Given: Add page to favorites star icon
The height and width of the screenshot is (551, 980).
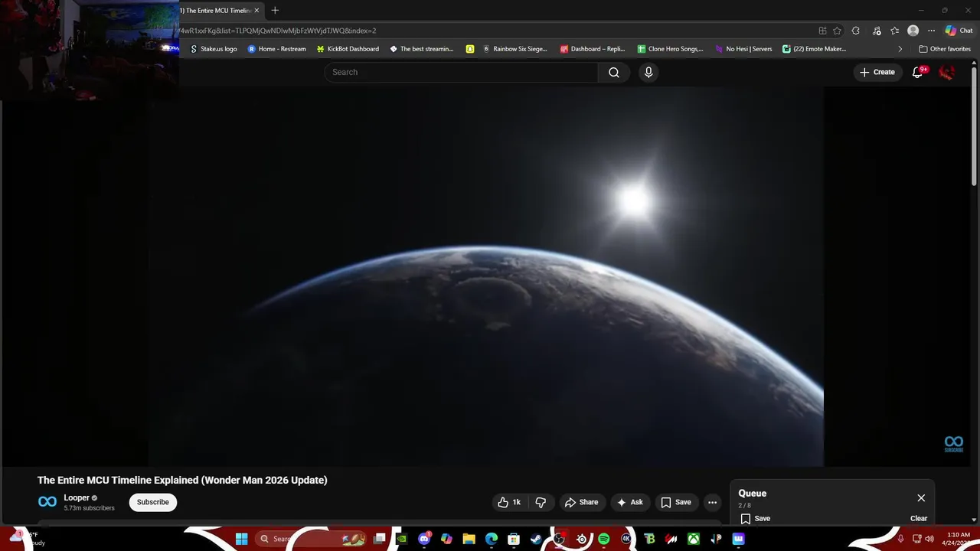Looking at the screenshot, I should click(x=837, y=31).
